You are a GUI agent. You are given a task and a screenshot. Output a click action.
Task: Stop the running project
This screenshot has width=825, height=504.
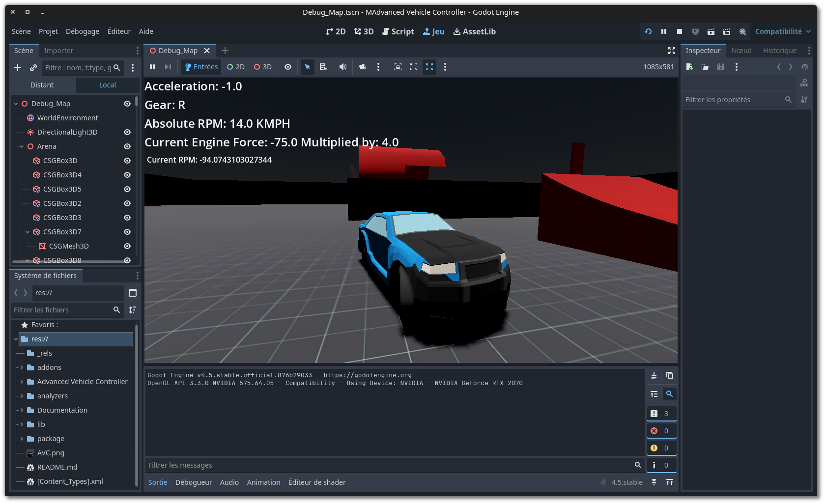click(679, 31)
